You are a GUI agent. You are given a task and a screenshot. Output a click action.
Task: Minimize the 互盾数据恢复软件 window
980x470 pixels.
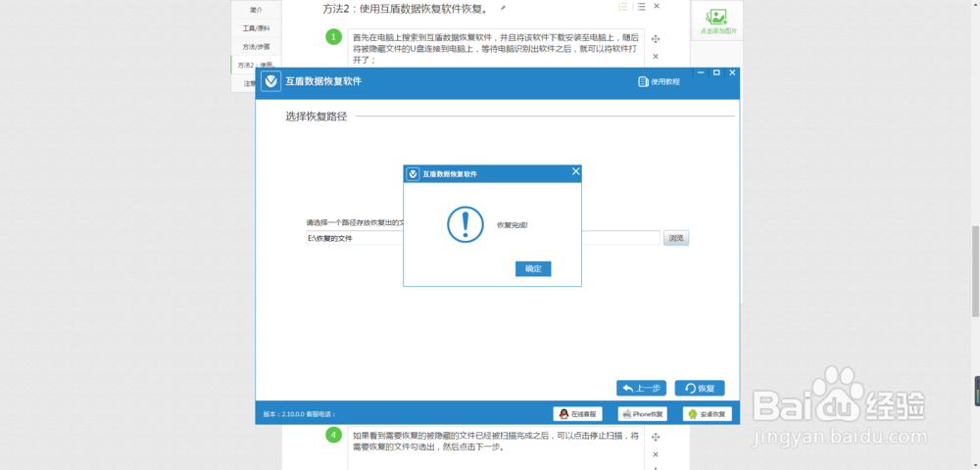coord(701,73)
